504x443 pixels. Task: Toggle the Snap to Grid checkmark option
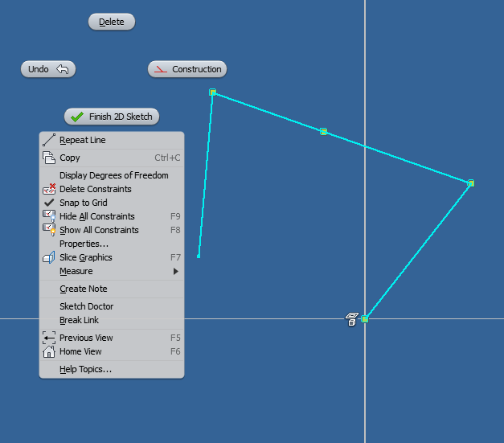pos(112,203)
